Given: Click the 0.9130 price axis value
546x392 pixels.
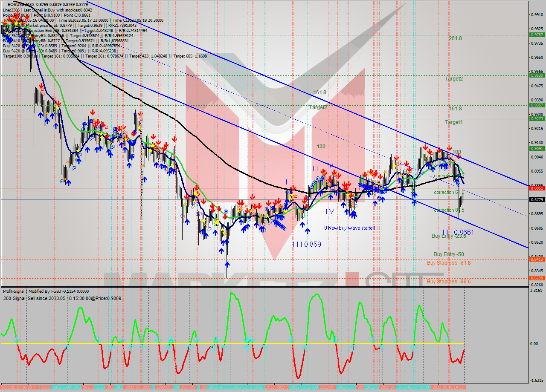Looking at the screenshot, I should (x=536, y=142).
